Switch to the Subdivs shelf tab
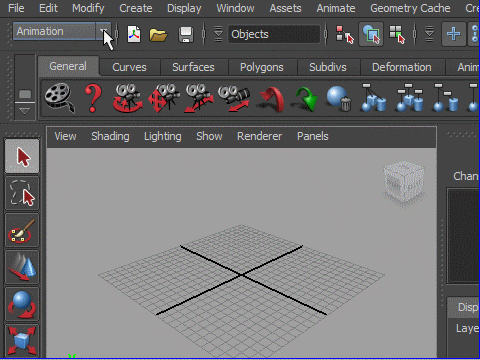Screen dimensions: 480x360 point(328,67)
